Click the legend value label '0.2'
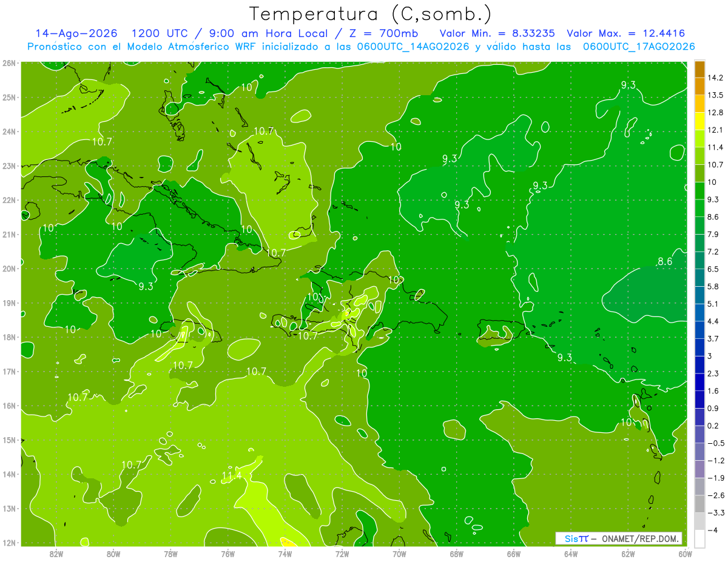This screenshot has height=562, width=728. click(x=714, y=426)
